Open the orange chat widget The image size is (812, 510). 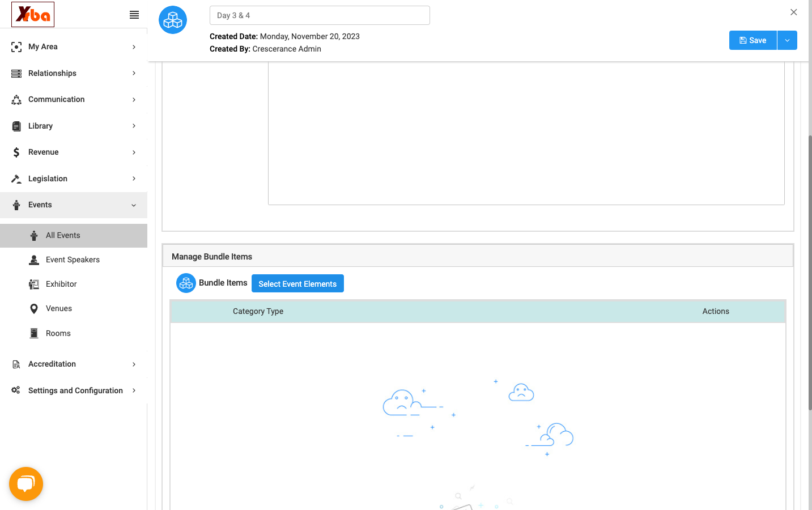tap(26, 484)
